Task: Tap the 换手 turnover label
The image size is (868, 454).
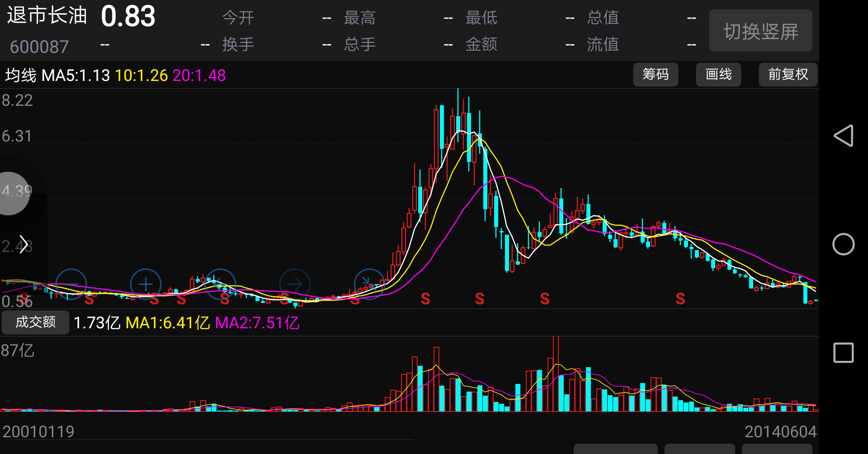Action: pyautogui.click(x=238, y=44)
